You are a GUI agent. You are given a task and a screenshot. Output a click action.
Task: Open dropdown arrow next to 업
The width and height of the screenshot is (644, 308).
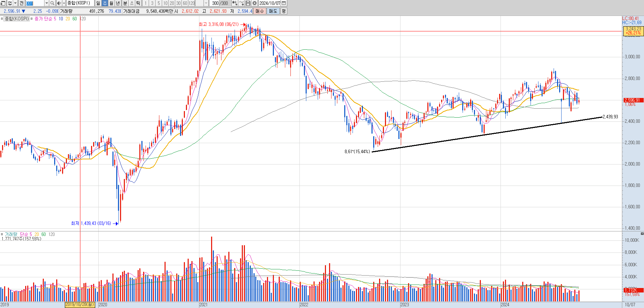pos(15,3)
